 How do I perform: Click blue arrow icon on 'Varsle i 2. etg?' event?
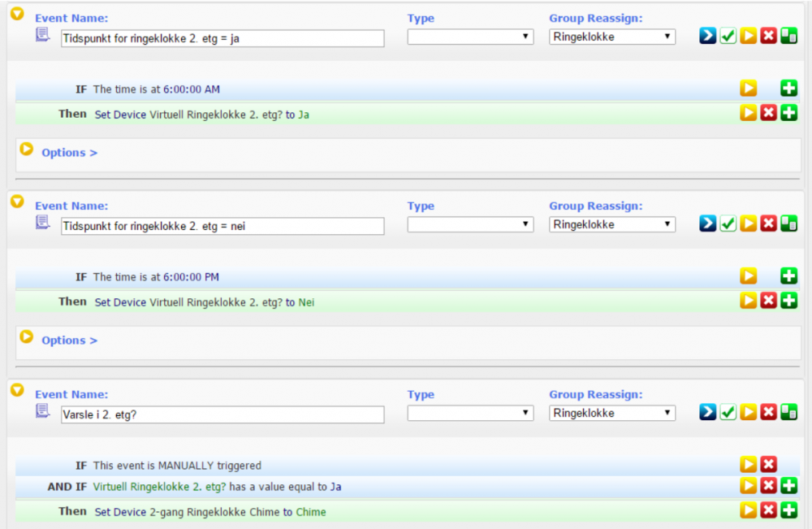click(708, 412)
